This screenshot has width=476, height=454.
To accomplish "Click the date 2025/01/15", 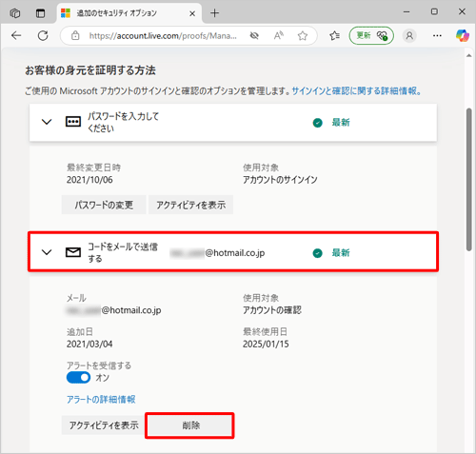I will coord(266,344).
